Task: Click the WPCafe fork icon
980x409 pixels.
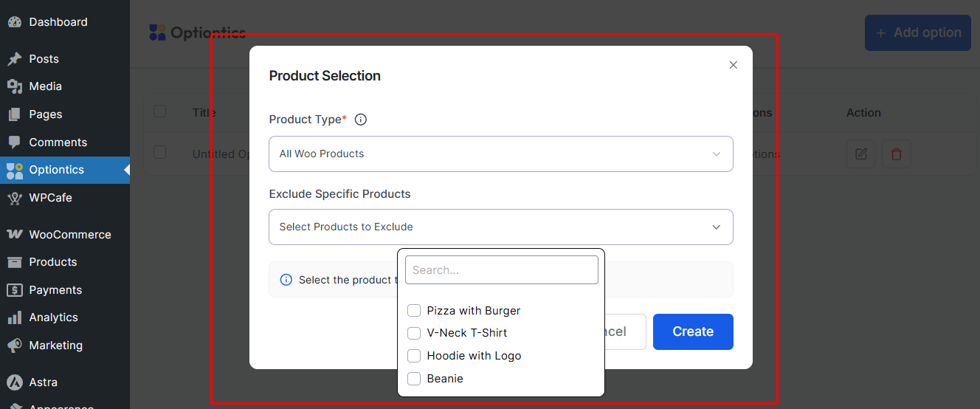Action: (x=15, y=198)
